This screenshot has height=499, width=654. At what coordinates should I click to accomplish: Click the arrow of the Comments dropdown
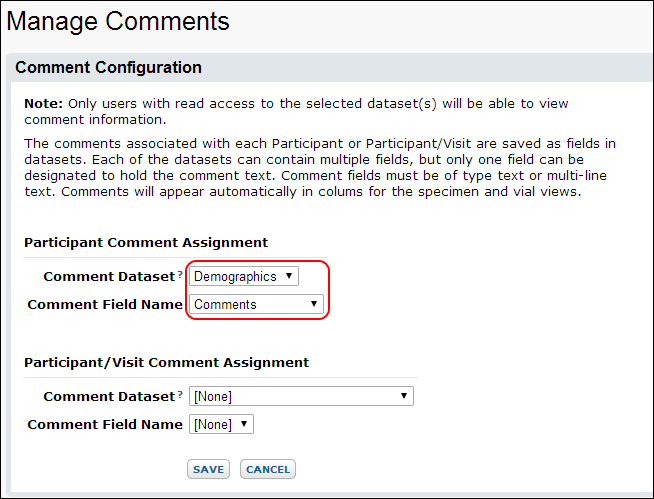click(x=314, y=304)
